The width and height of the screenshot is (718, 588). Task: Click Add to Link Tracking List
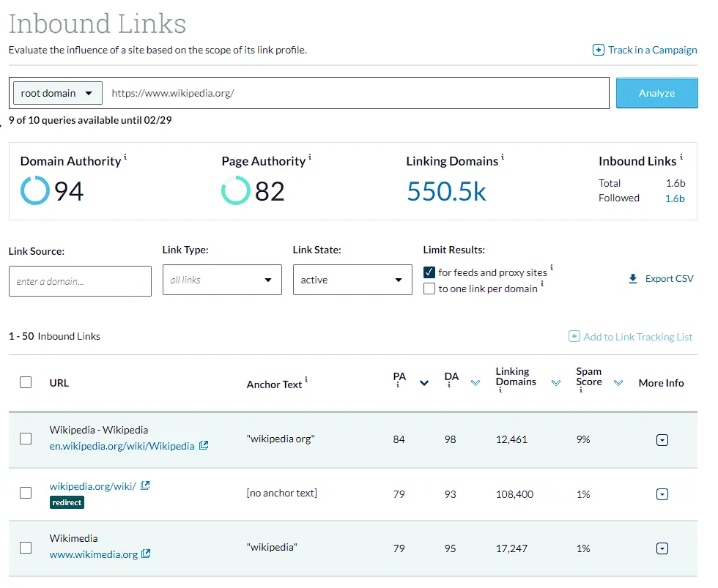pos(638,337)
